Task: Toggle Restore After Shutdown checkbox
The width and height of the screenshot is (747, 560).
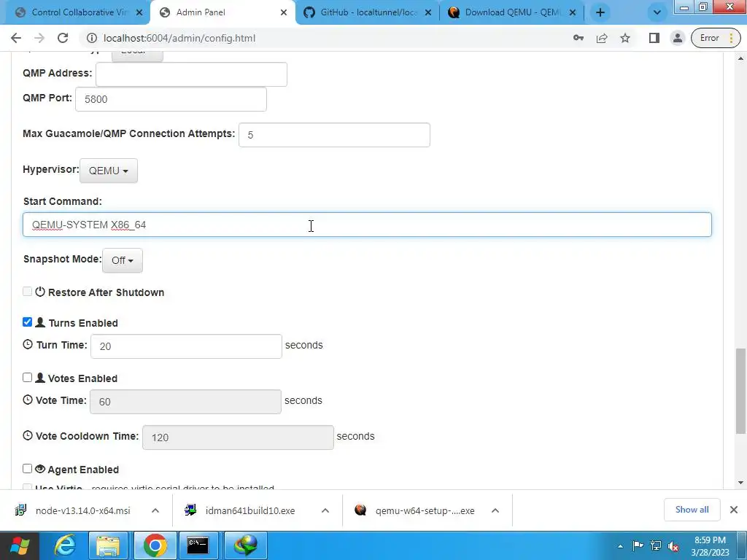Action: pos(27,292)
